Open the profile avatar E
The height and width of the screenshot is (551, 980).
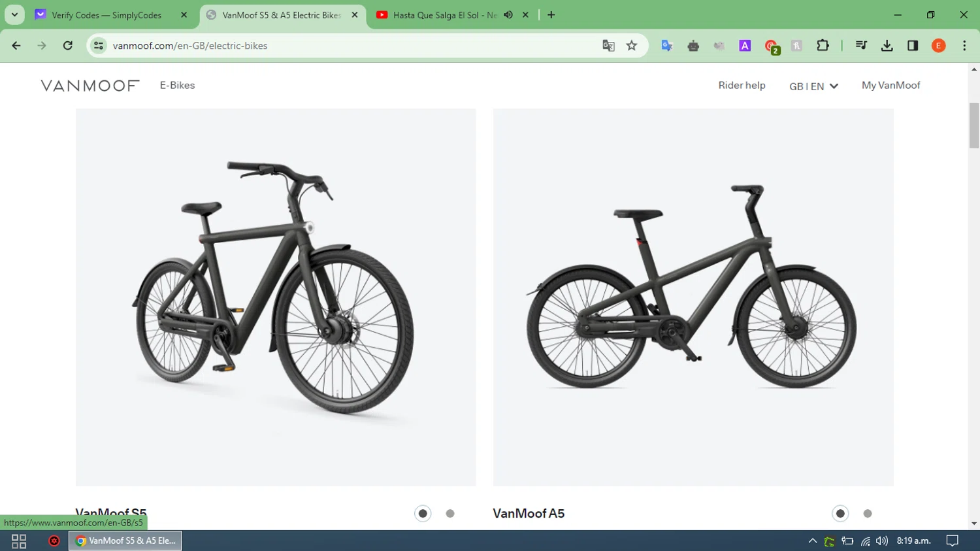(x=939, y=46)
